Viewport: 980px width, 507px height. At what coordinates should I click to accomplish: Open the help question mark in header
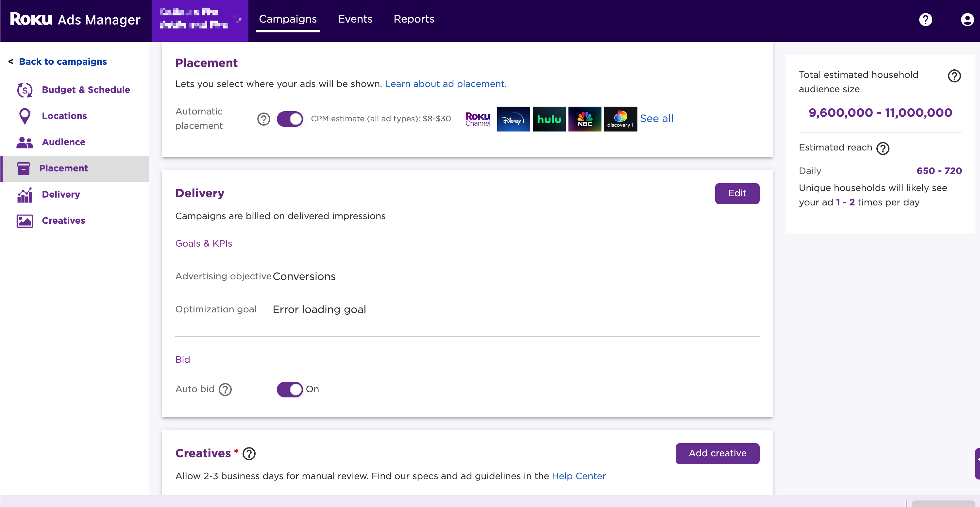pyautogui.click(x=925, y=19)
